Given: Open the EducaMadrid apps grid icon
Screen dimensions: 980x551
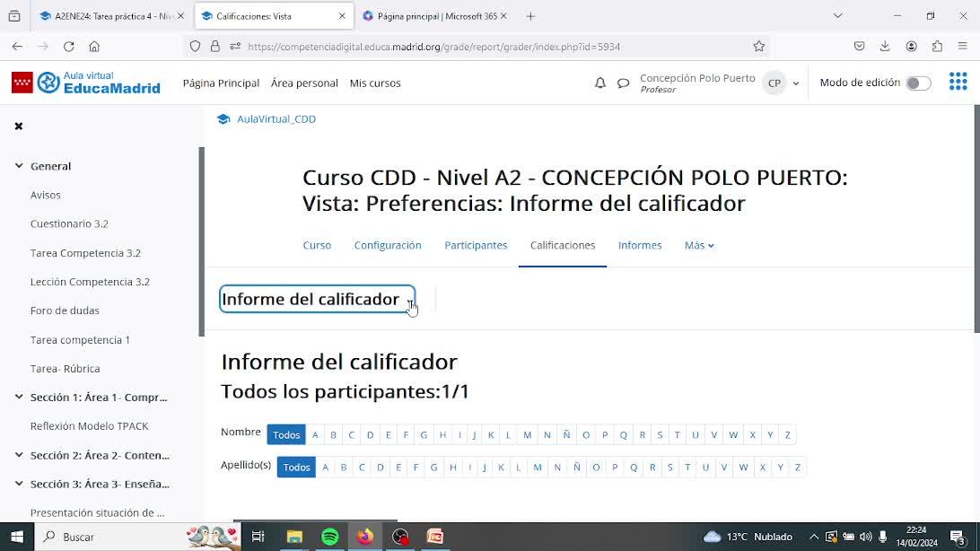Looking at the screenshot, I should point(958,82).
